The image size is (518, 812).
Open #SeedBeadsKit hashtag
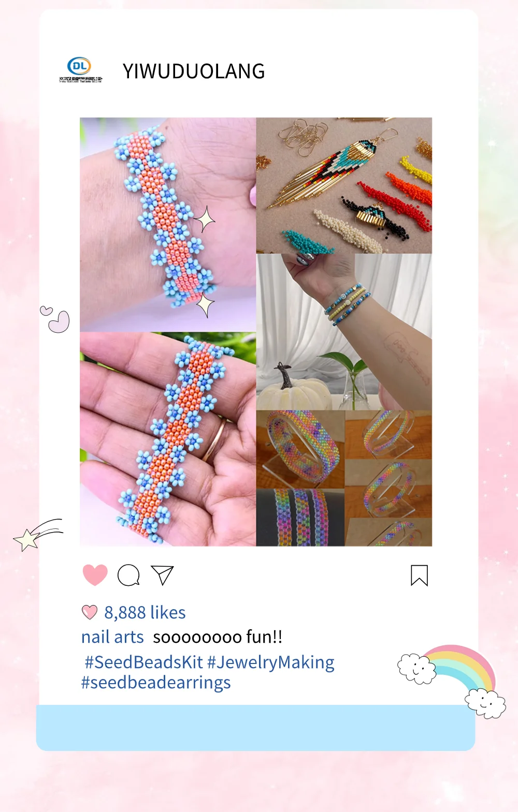[143, 662]
